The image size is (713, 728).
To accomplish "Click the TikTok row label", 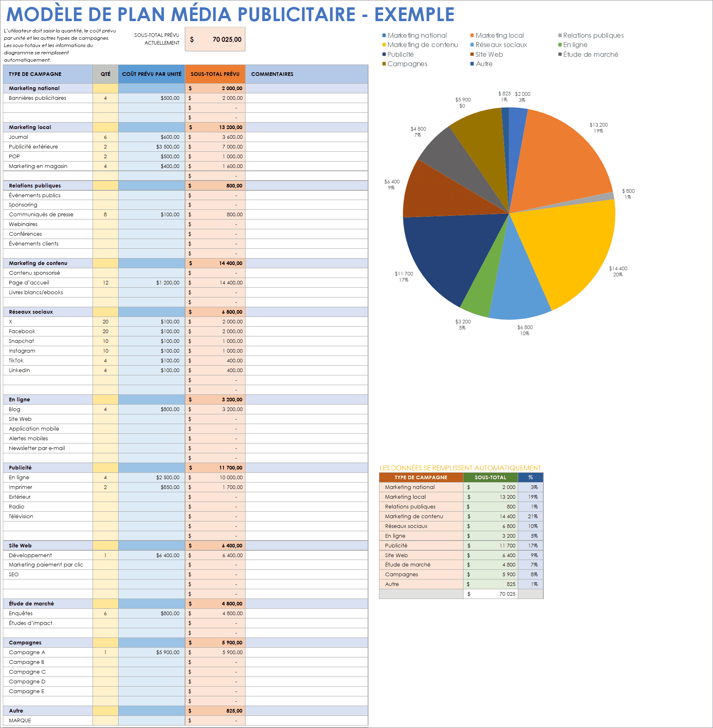I will tap(48, 361).
